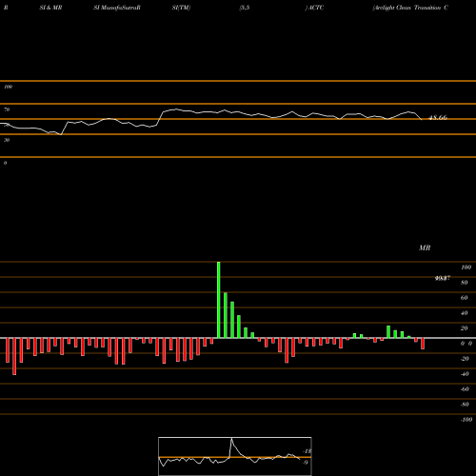
Task: Click the MR axis label 20
Action: coord(465,328)
